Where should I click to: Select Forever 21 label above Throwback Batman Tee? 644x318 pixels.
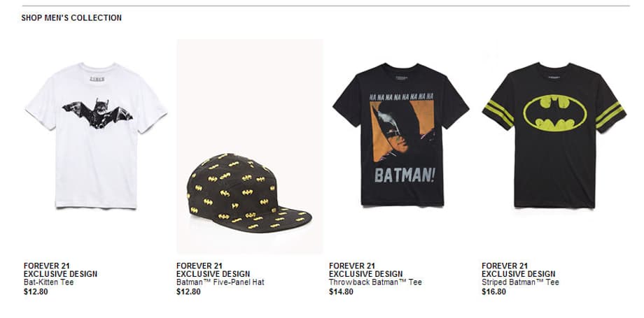click(351, 266)
